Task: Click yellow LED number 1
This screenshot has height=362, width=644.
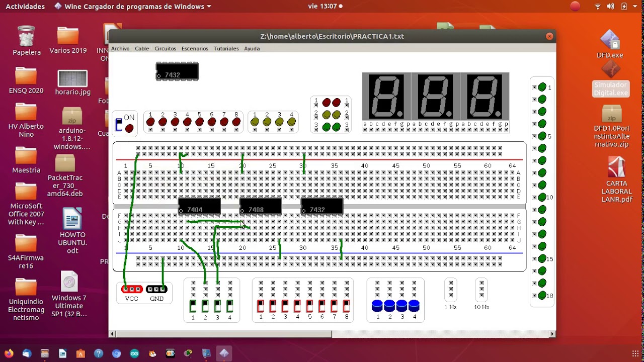Action: (255, 122)
